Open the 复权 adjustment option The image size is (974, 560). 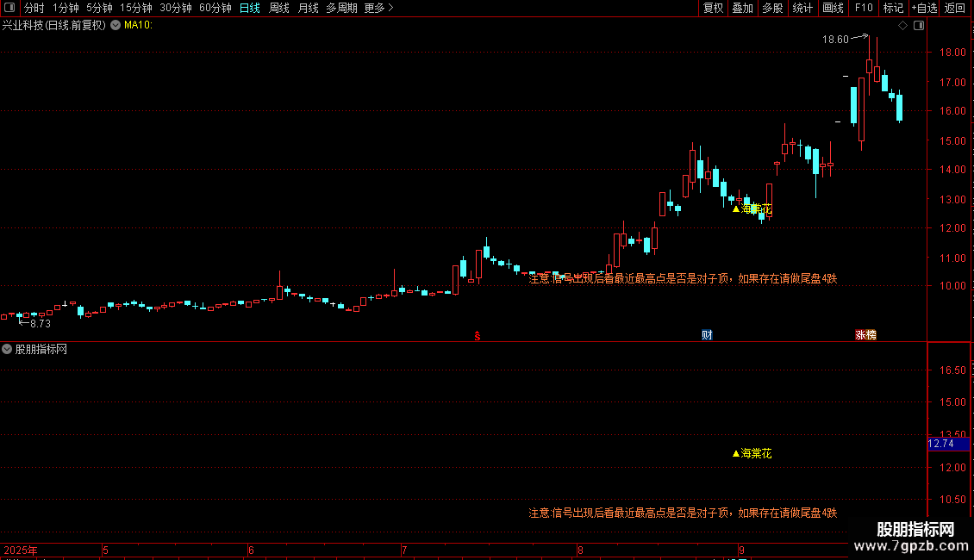click(713, 8)
